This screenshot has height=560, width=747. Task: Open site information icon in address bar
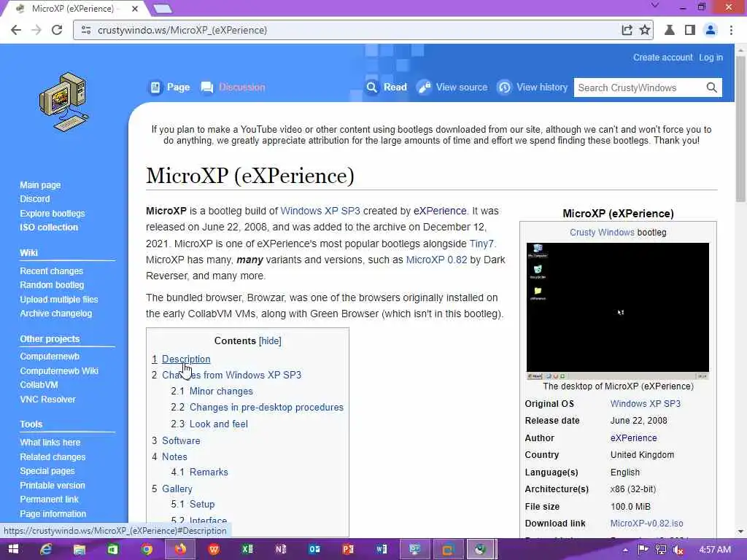point(86,30)
